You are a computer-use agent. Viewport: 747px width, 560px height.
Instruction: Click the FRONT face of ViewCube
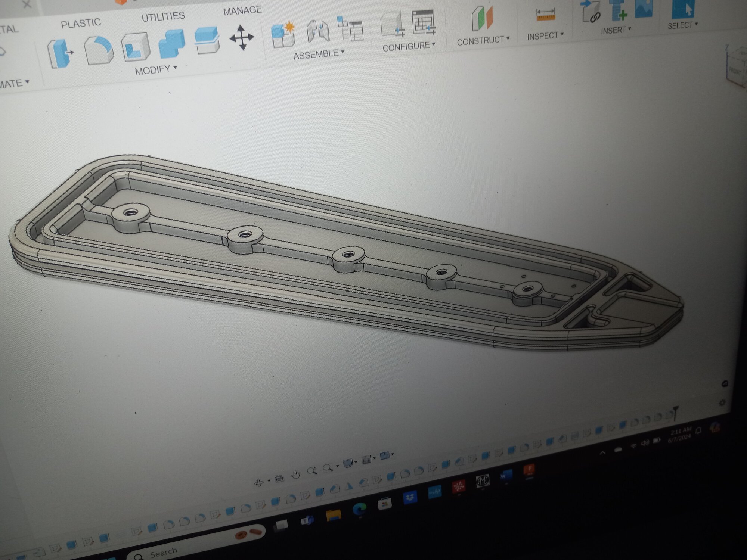(x=735, y=70)
